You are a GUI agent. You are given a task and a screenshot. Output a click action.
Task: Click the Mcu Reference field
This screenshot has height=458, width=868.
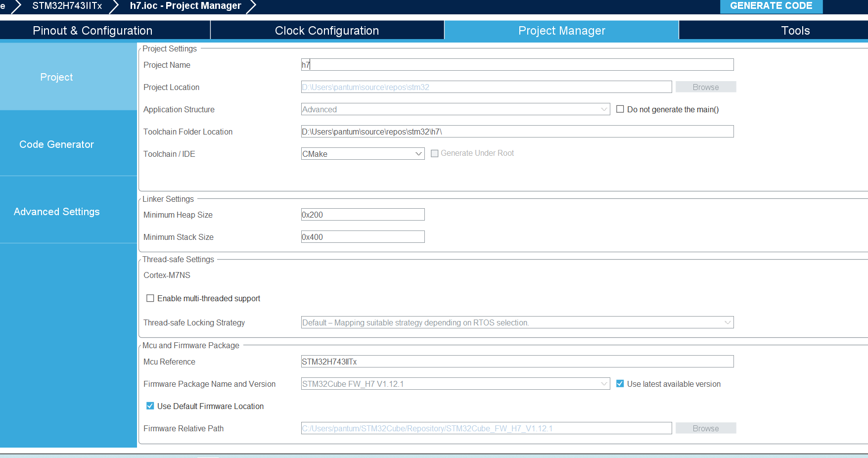click(x=517, y=362)
